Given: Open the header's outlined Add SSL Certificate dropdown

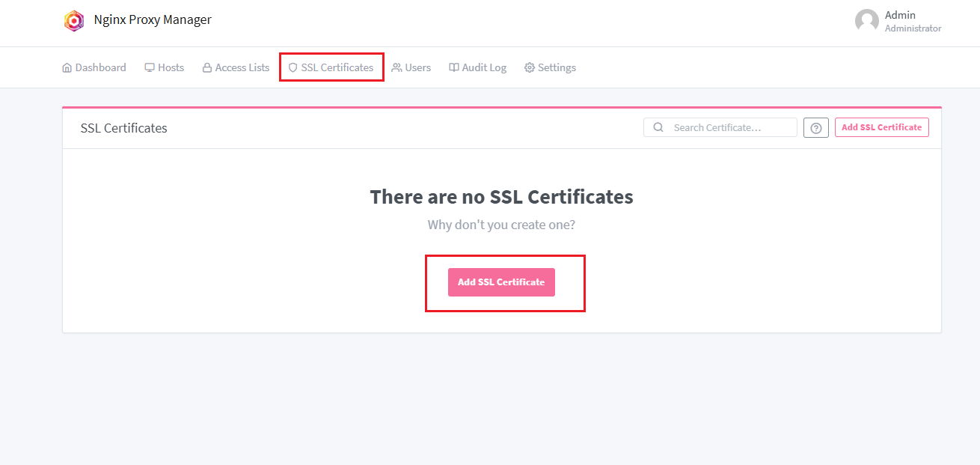Looking at the screenshot, I should coord(881,127).
